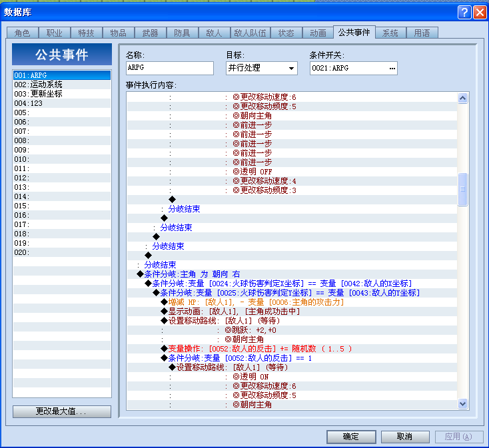Open the 条件开关 switch selector ellipsis button
The image size is (489, 448).
point(392,68)
